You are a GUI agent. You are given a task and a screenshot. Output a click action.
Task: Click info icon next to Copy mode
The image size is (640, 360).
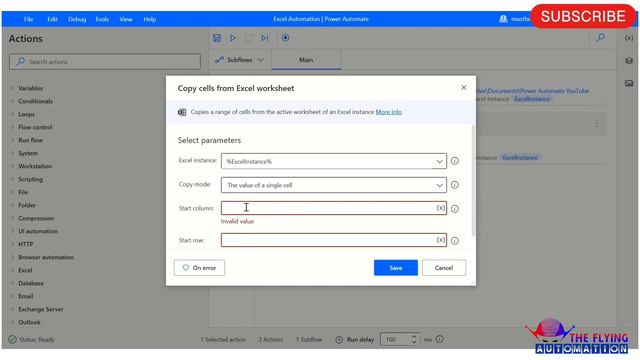click(x=455, y=185)
